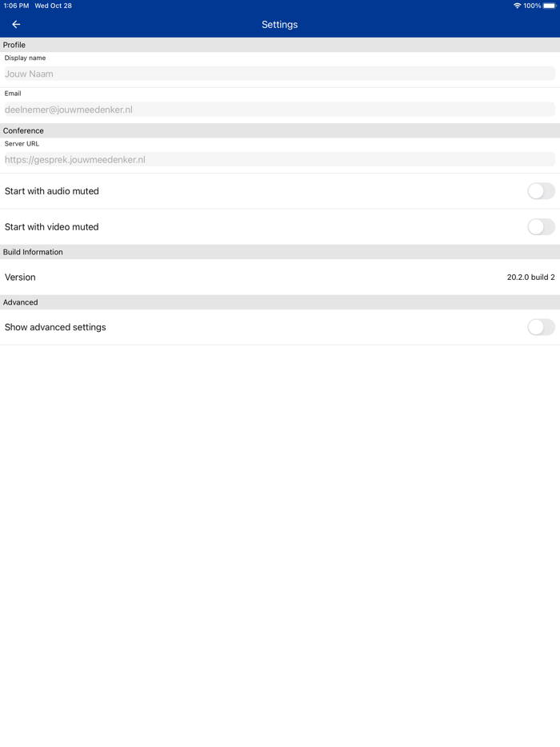Tap the Show advanced settings label

pyautogui.click(x=55, y=327)
